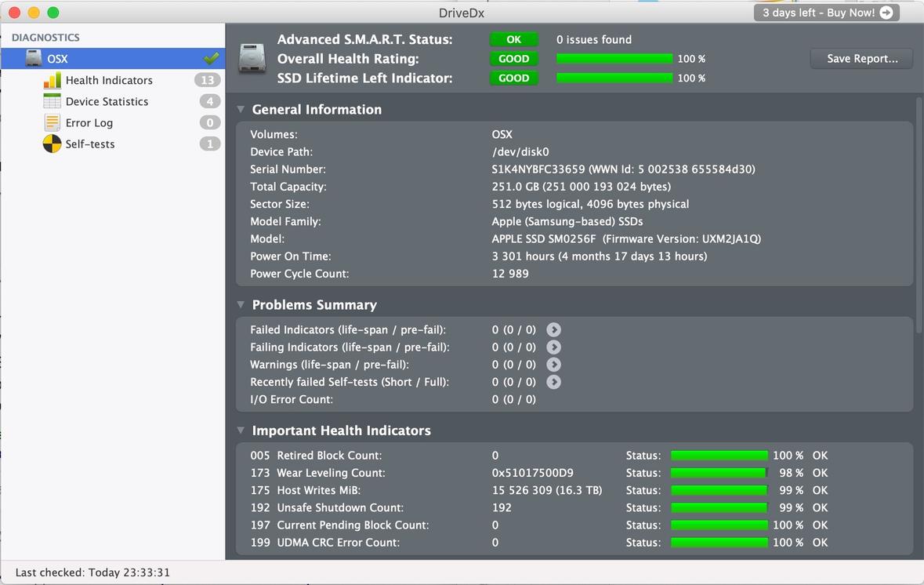The height and width of the screenshot is (585, 924).
Task: Click the 4 badge beside Device Statistics
Action: pos(210,101)
